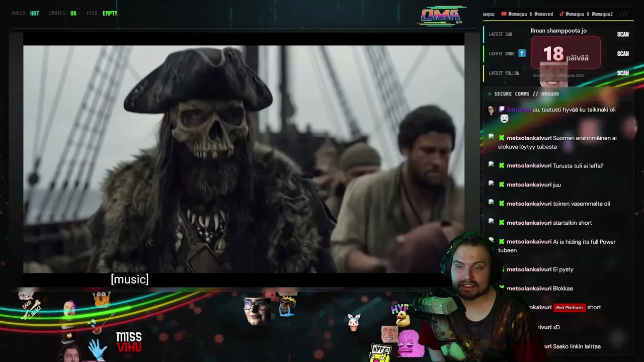This screenshot has width=644, height=362.
Task: Click the '[music]' caption on the video
Action: (x=130, y=280)
